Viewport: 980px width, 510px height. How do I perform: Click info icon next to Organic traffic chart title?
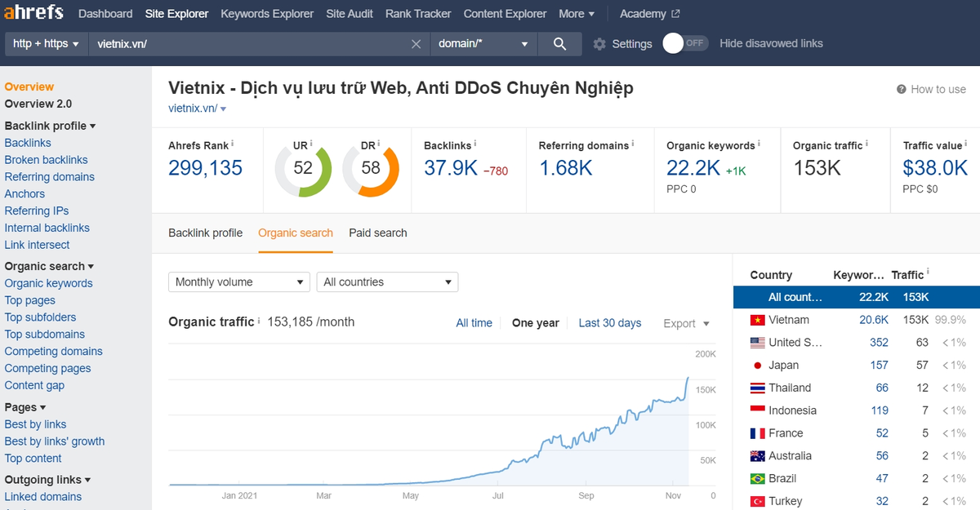[x=259, y=321]
